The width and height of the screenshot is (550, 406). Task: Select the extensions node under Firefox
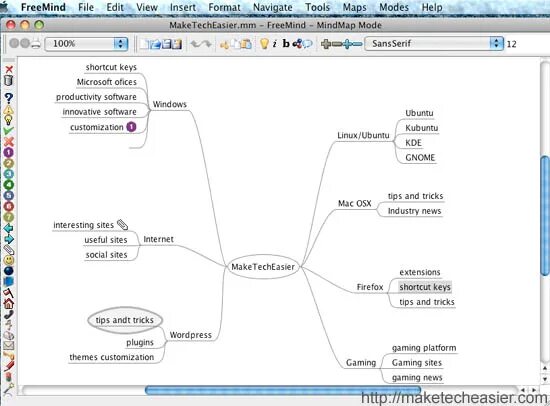coord(420,272)
